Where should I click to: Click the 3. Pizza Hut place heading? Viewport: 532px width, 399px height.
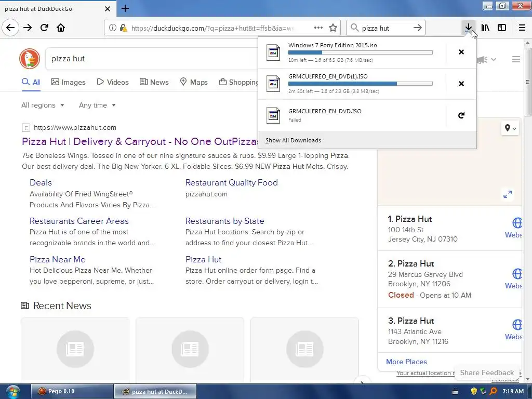[x=411, y=321]
